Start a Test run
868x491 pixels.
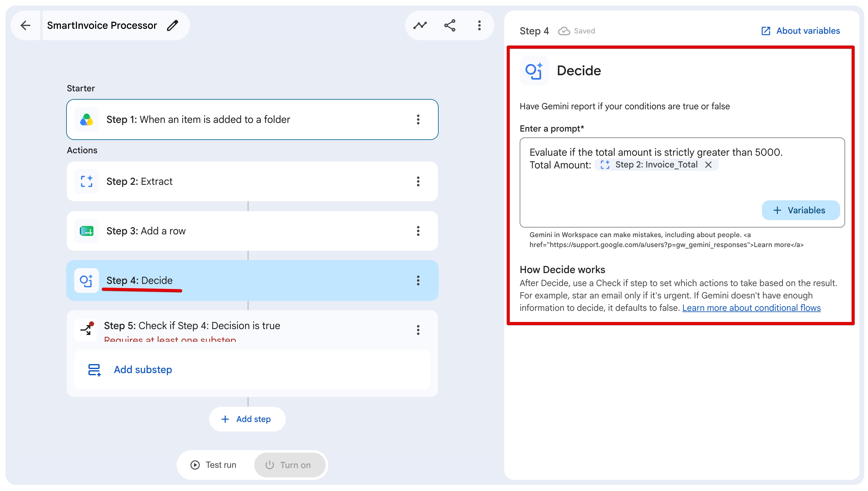(214, 465)
